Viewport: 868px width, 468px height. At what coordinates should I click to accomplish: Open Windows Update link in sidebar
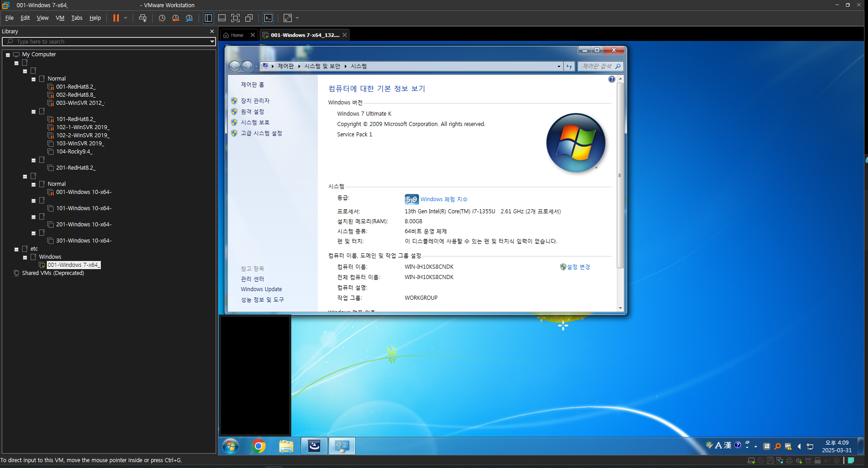261,289
